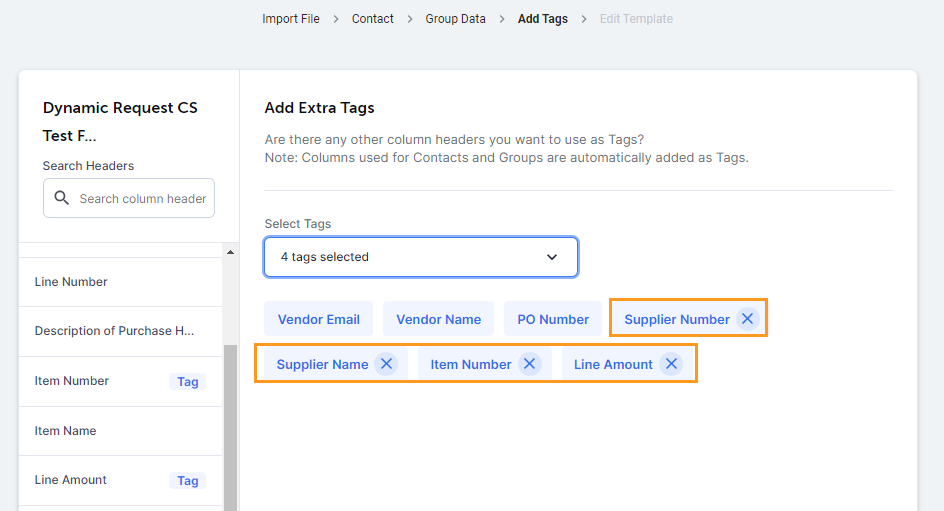
Task: Go to Contact step
Action: point(372,19)
